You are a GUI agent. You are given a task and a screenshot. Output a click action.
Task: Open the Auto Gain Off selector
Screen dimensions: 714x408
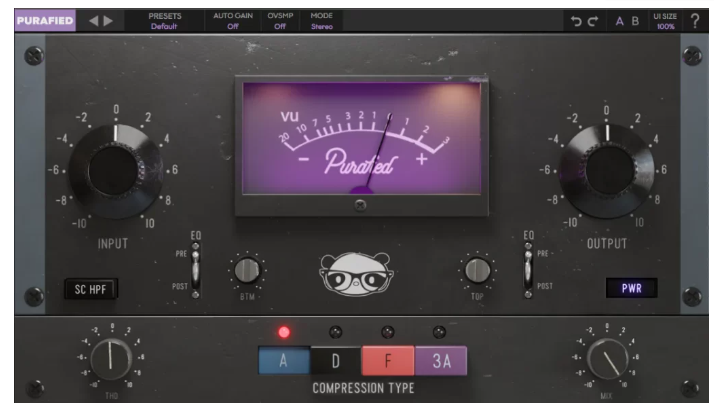233,21
